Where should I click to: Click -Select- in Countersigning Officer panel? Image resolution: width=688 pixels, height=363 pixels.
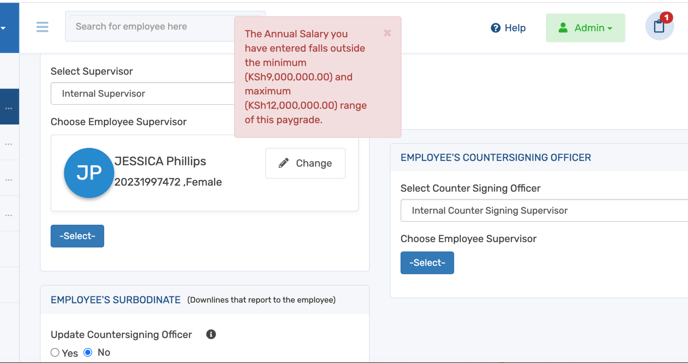pos(427,263)
